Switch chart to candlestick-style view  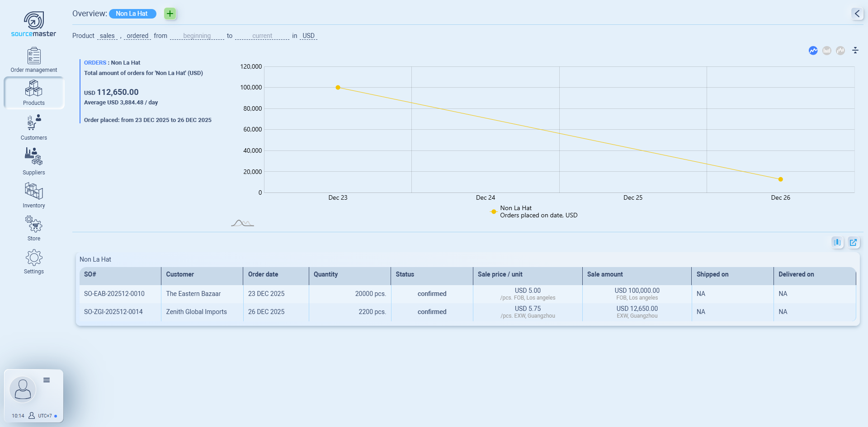click(840, 51)
